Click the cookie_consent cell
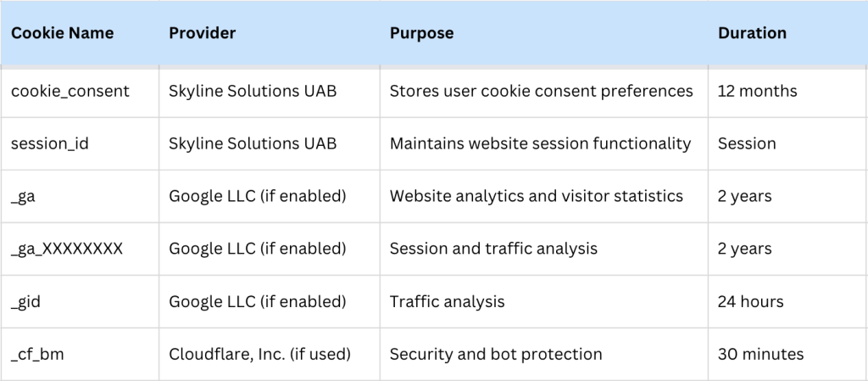Image resolution: width=868 pixels, height=381 pixels. tap(70, 91)
